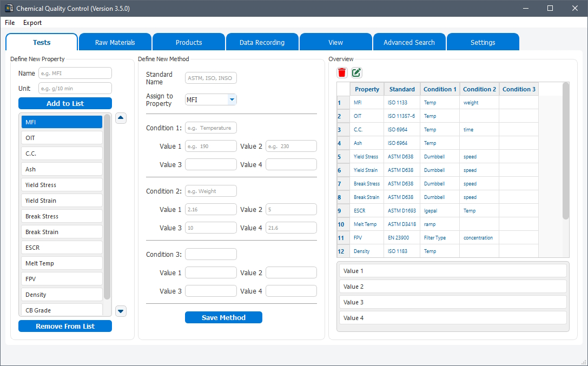
Task: Click the Save Method button
Action: pyautogui.click(x=223, y=317)
